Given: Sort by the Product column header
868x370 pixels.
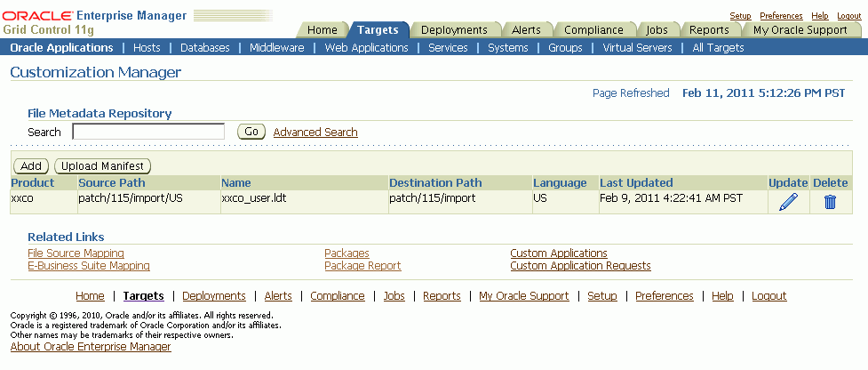Looking at the screenshot, I should [33, 183].
